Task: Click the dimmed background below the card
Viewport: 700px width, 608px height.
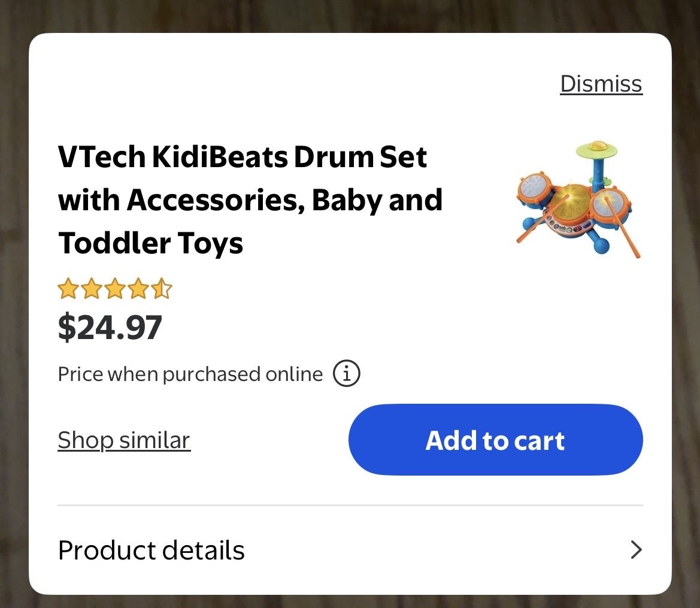Action: coord(350,601)
